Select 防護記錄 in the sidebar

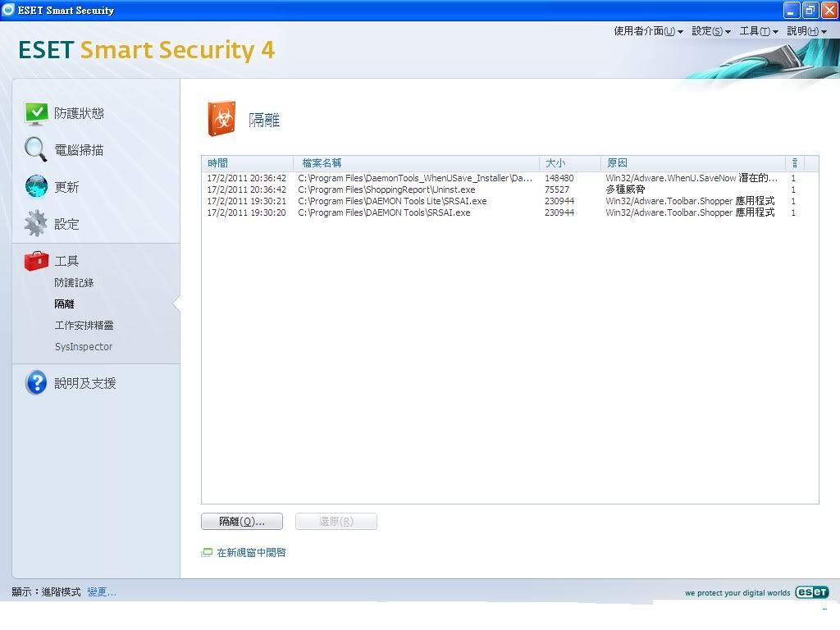click(74, 283)
